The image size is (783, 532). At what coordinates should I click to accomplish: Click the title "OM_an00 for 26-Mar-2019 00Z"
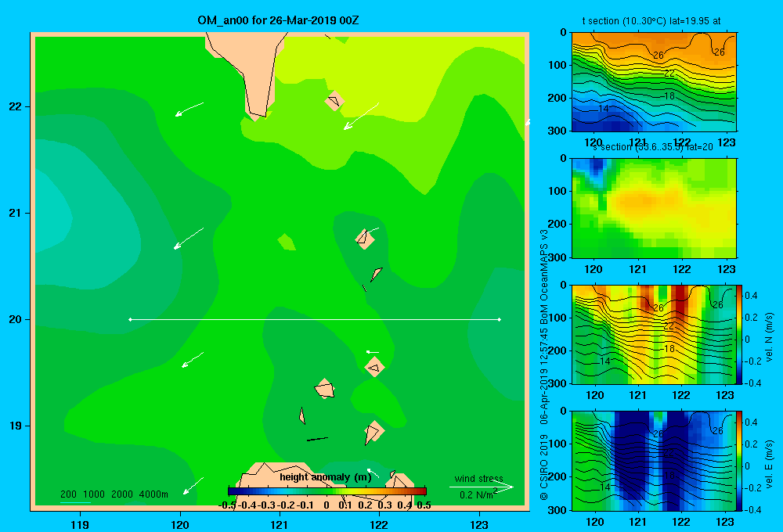point(278,20)
